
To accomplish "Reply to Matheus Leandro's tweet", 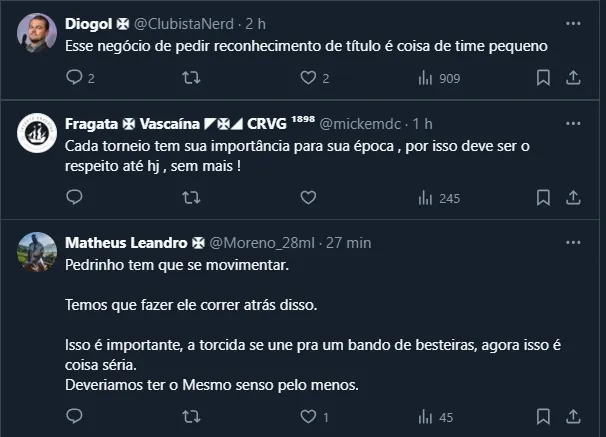I will (x=75, y=417).
